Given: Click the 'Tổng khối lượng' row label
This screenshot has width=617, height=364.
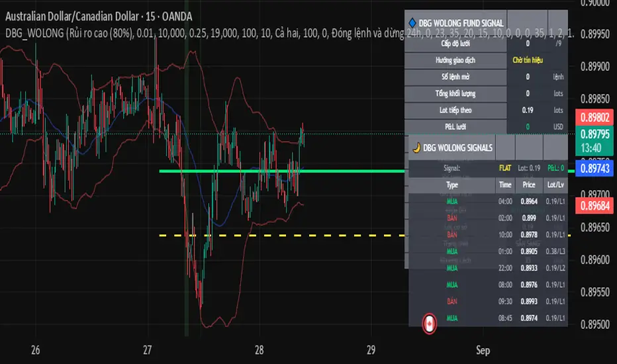Looking at the screenshot, I should point(455,93).
